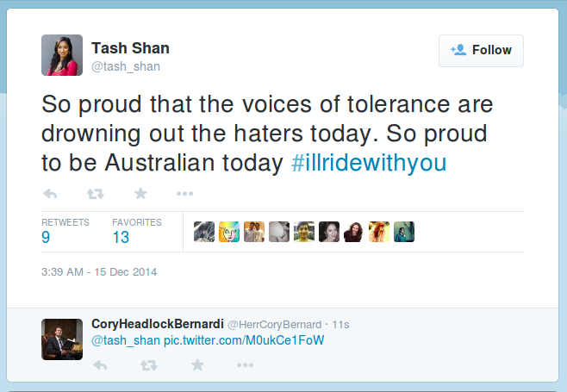Click the Follow button
Viewport: 567px width, 392px height.
[x=481, y=50]
